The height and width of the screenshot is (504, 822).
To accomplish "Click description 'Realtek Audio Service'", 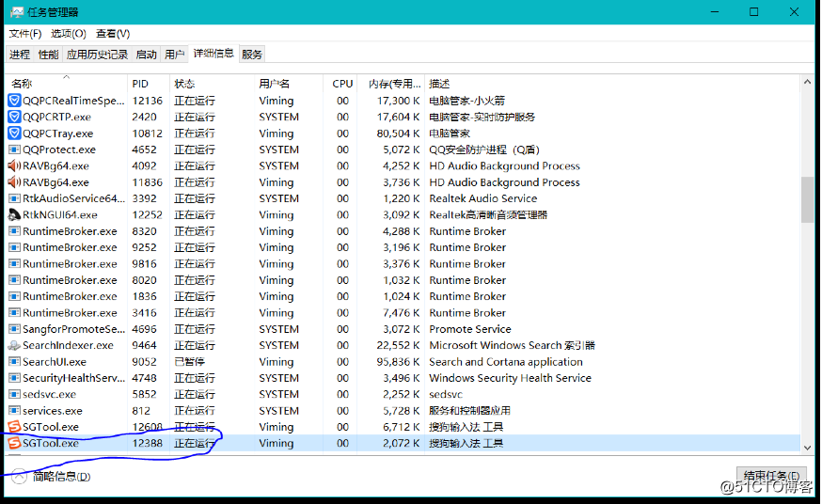I will coord(483,198).
